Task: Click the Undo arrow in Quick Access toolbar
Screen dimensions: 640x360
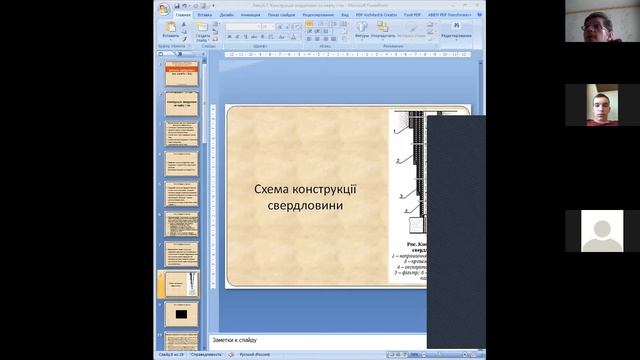Action: pyautogui.click(x=184, y=6)
